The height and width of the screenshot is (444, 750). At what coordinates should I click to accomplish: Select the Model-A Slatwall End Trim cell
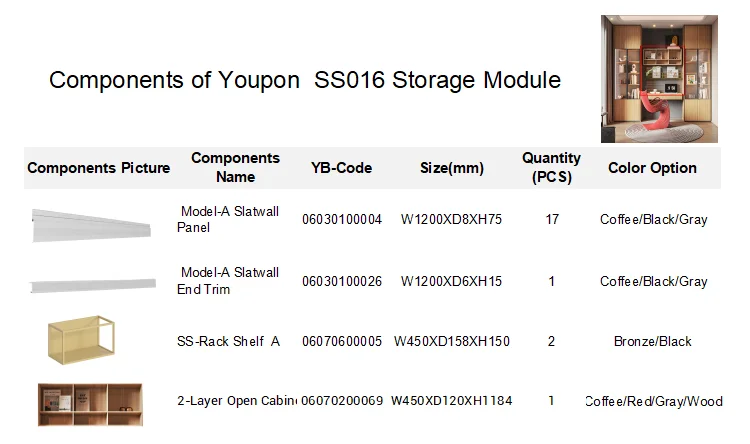pyautogui.click(x=229, y=281)
